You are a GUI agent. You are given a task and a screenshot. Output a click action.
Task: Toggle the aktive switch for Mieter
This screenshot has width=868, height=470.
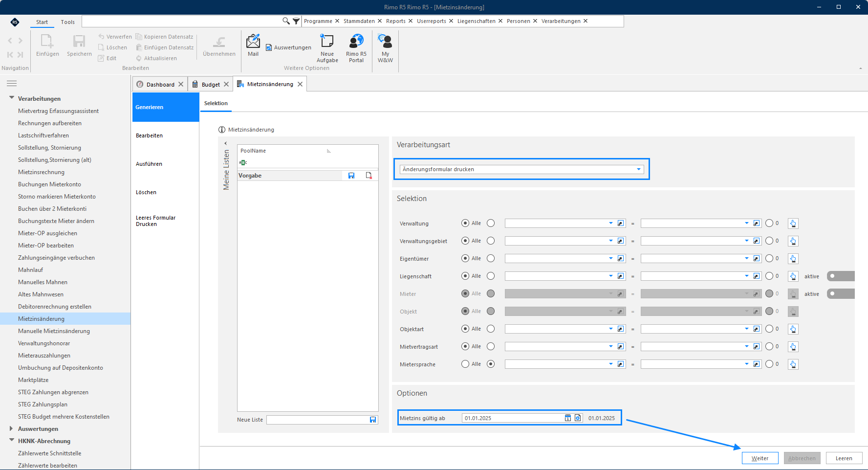tap(841, 294)
